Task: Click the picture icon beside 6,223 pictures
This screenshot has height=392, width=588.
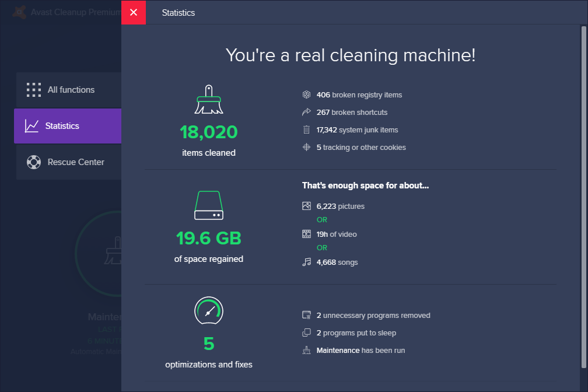Action: 306,206
